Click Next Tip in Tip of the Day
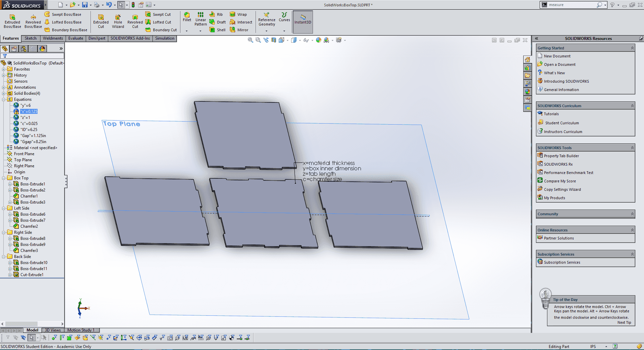Viewport: 644px width, 350px height. tap(624, 322)
